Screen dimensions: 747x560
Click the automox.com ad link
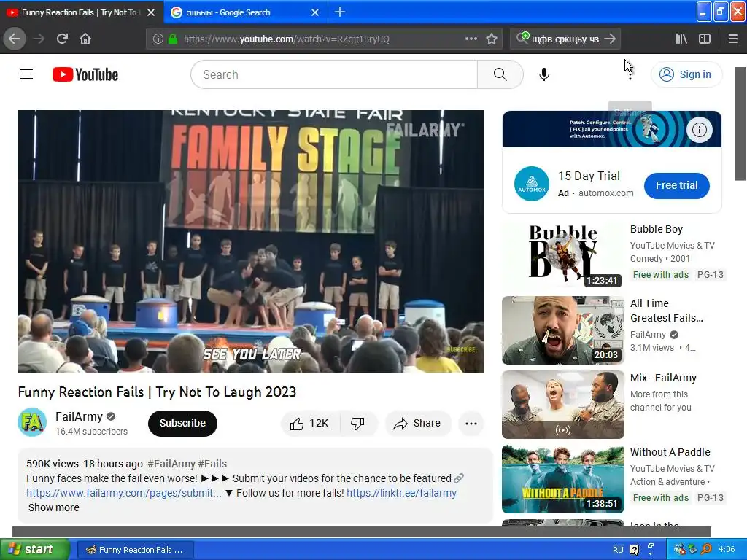click(x=606, y=193)
